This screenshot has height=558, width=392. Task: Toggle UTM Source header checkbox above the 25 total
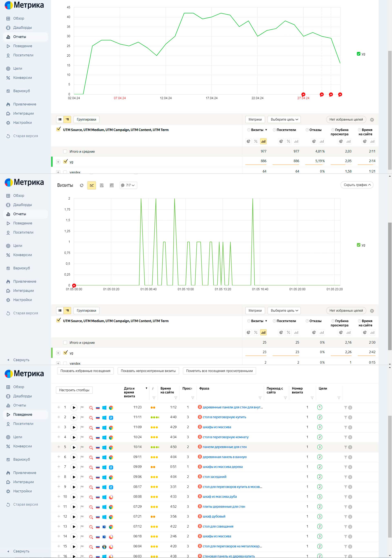point(59,320)
